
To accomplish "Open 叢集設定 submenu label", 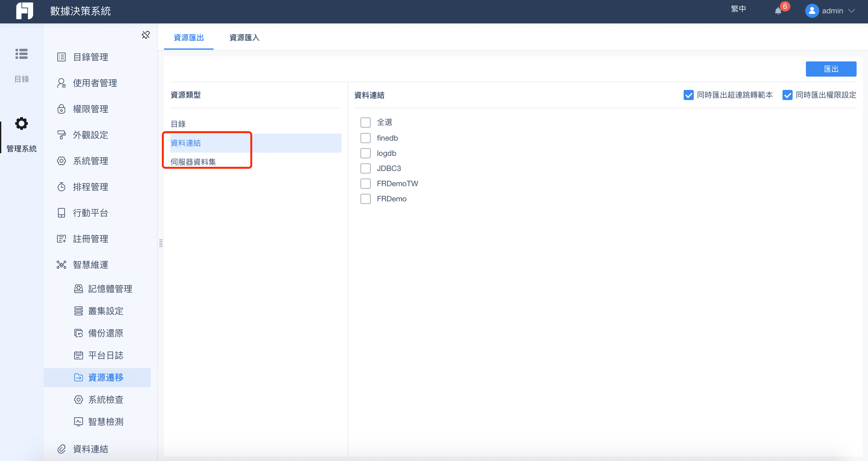I will coord(106,311).
